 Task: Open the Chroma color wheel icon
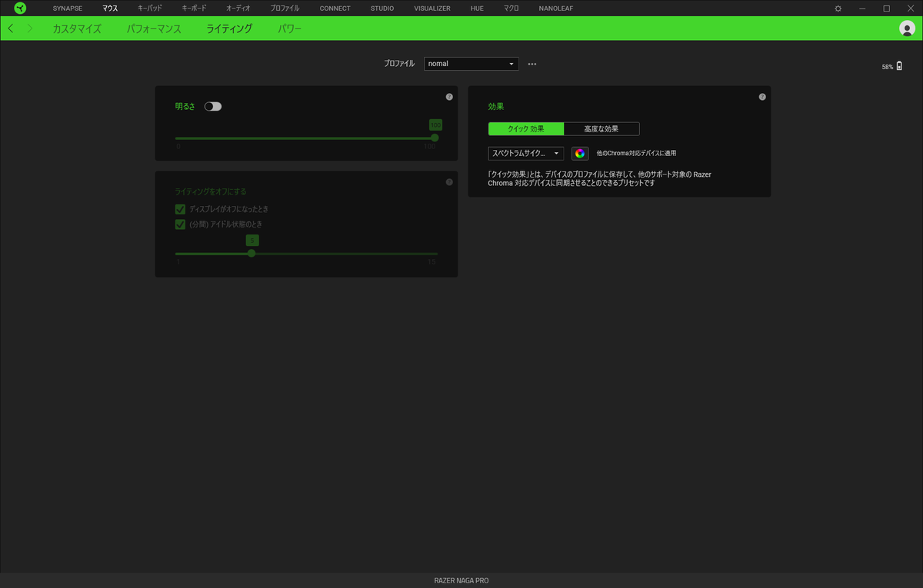point(580,153)
